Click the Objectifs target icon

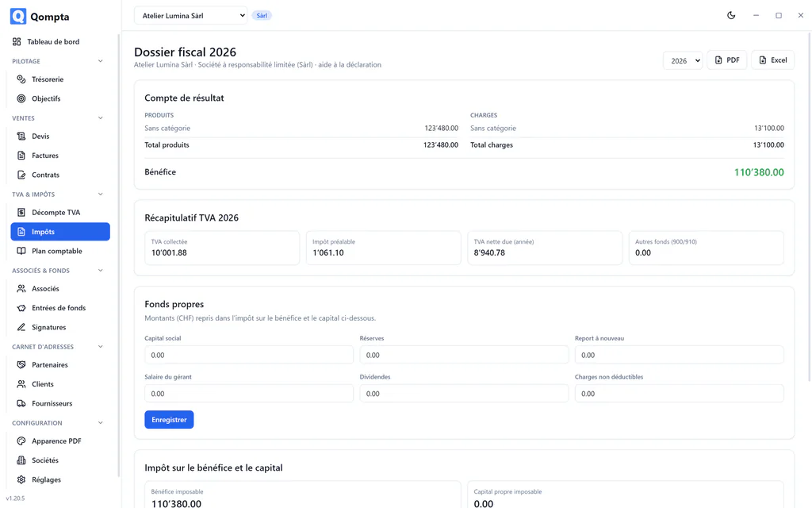click(x=21, y=98)
